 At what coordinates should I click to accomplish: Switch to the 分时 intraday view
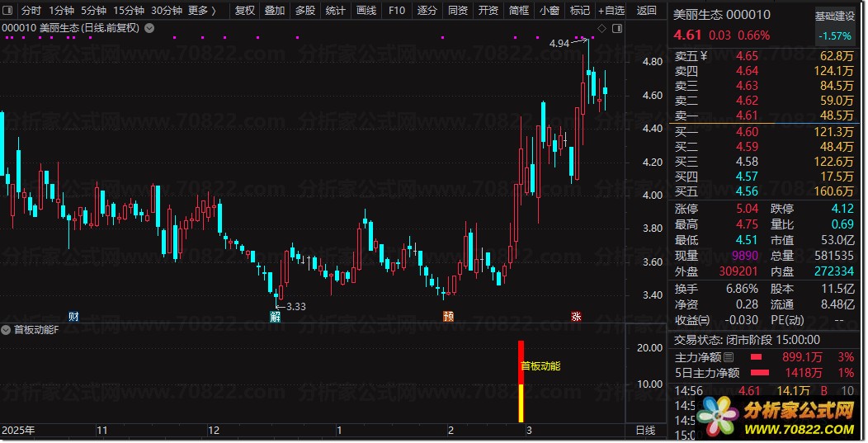pyautogui.click(x=31, y=11)
